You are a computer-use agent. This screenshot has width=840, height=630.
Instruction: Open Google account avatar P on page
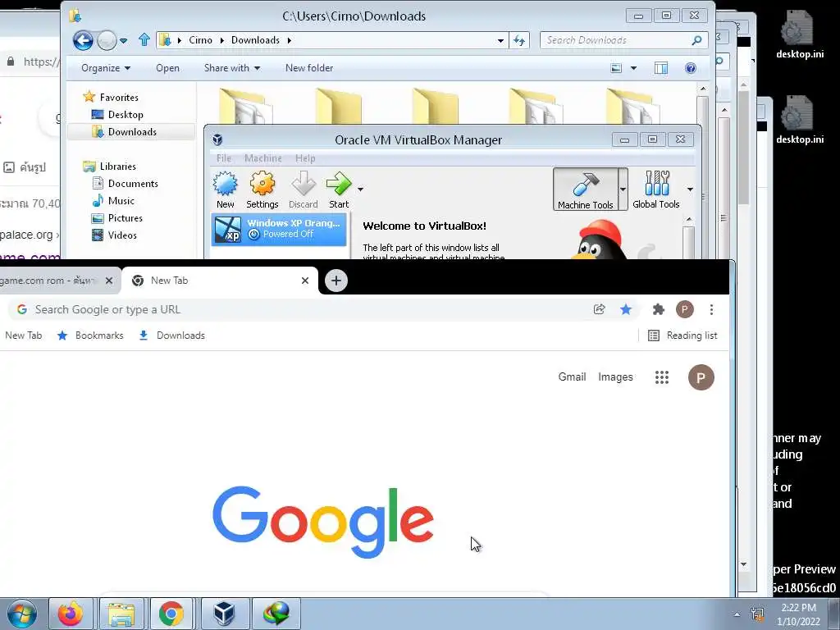click(x=701, y=377)
